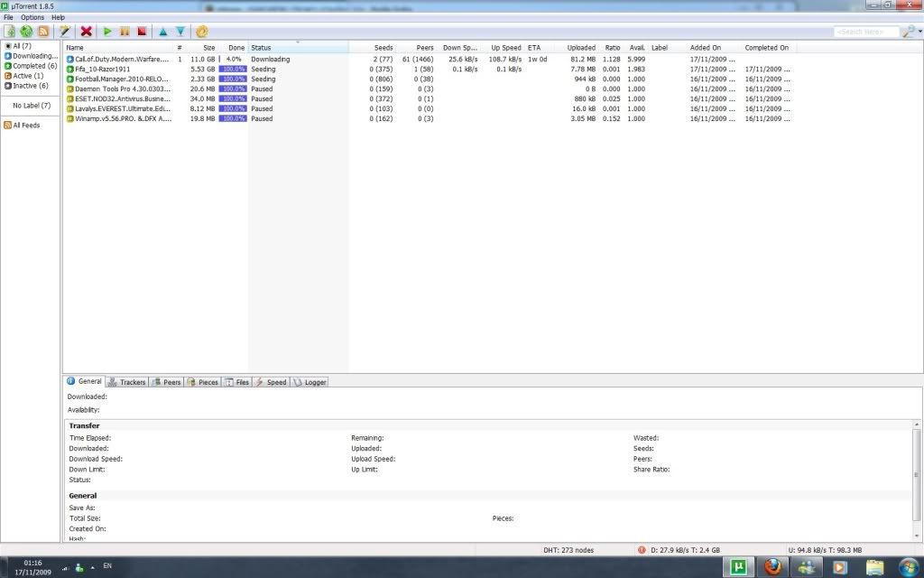Click the red X Remove torrent icon

click(x=86, y=32)
